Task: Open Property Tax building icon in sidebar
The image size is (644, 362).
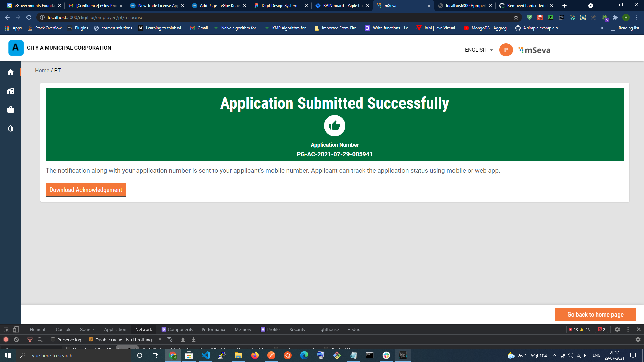Action: tap(11, 91)
